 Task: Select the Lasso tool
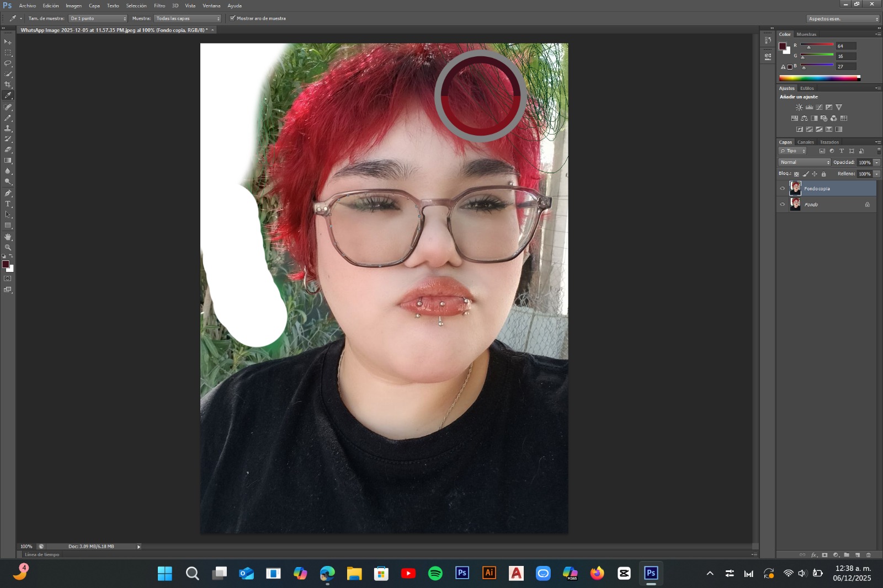8,63
